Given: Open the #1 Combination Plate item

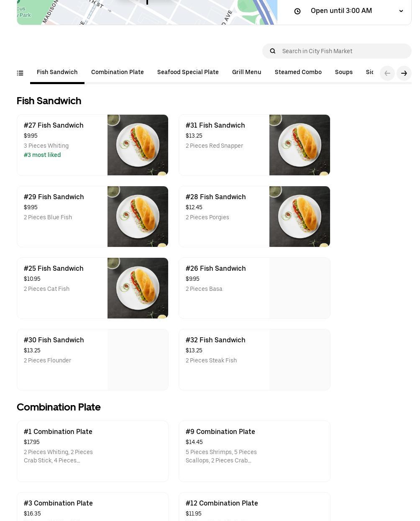Looking at the screenshot, I should tap(92, 451).
